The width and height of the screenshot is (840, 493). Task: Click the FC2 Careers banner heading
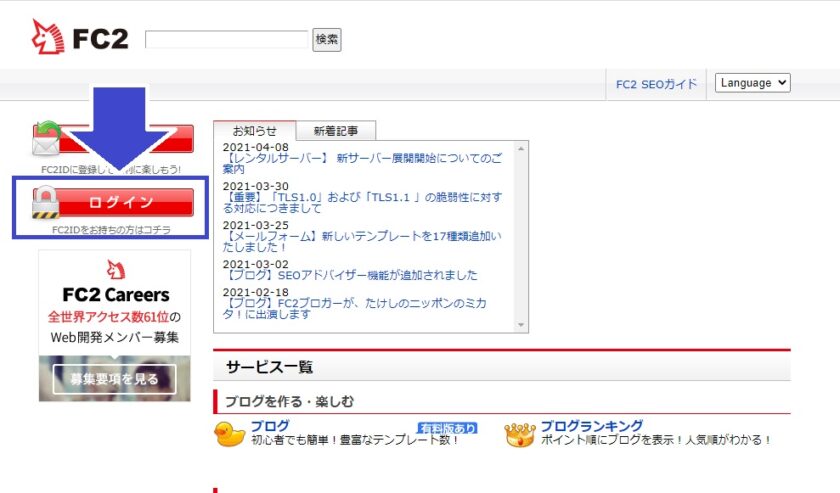[116, 295]
